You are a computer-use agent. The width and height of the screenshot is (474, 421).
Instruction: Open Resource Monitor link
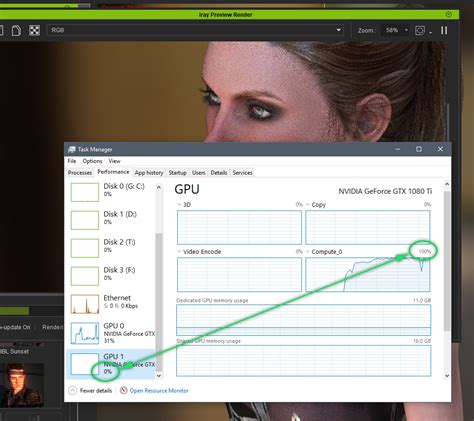(x=159, y=391)
